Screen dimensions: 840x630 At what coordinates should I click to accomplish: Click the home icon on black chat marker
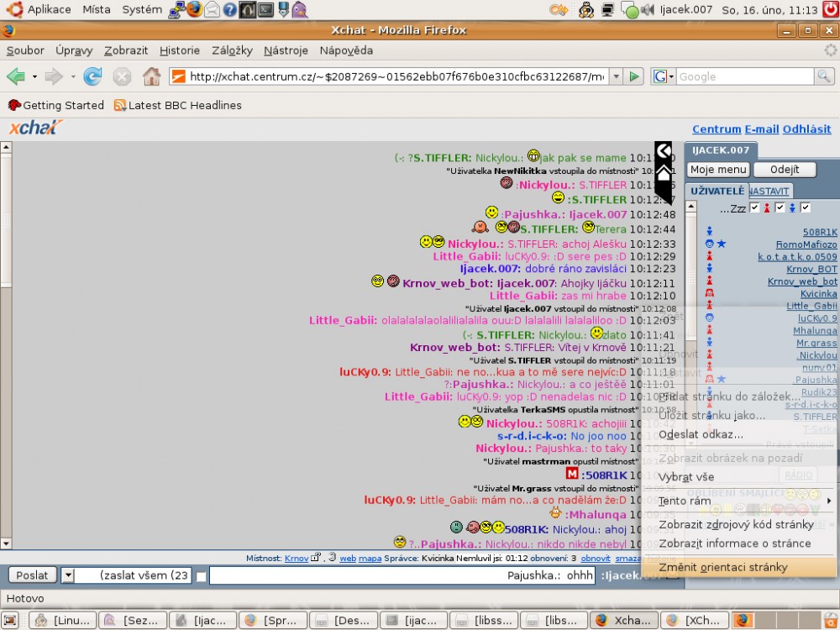pos(664,173)
